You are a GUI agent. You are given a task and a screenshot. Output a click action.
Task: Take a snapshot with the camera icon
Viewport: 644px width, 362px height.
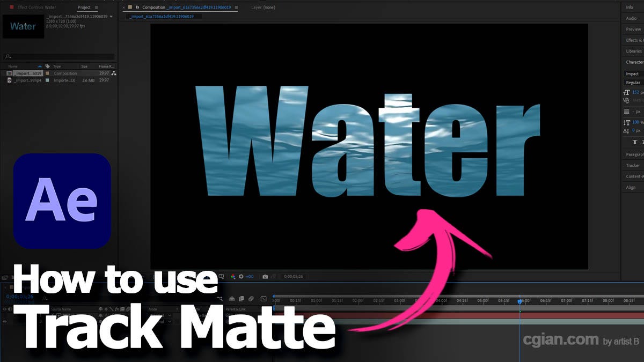click(x=266, y=277)
